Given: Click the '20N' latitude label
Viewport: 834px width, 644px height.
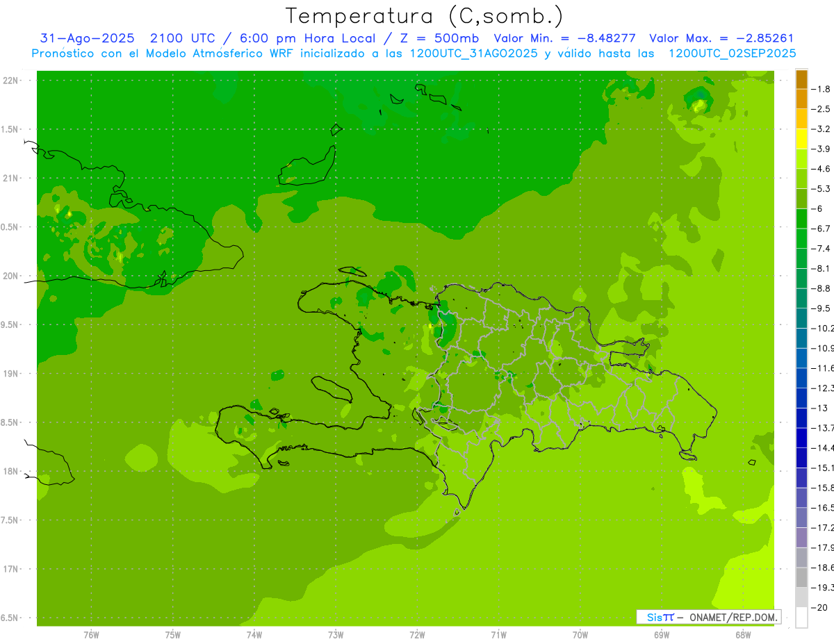Looking at the screenshot, I should pyautogui.click(x=12, y=276).
